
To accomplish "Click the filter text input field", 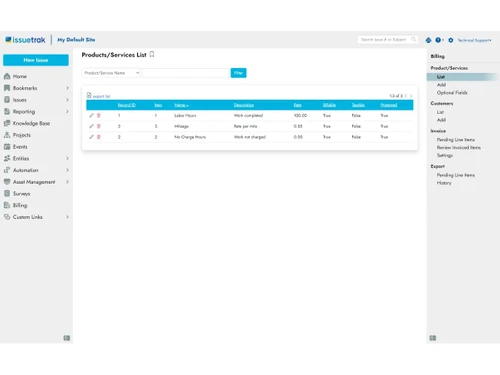I will 186,73.
